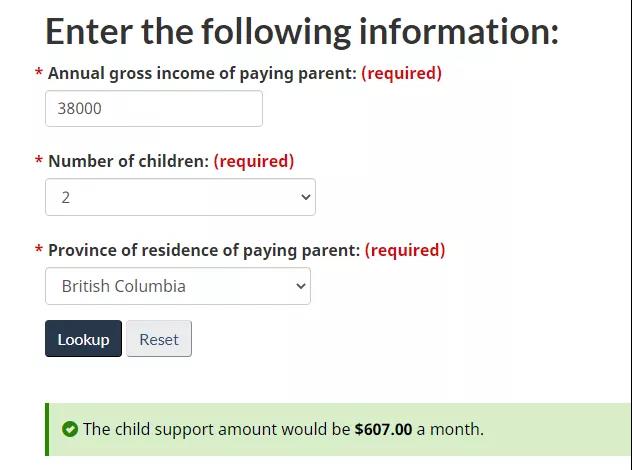Click the red asterisk beside Province of residence
This screenshot has height=470, width=632.
39,250
